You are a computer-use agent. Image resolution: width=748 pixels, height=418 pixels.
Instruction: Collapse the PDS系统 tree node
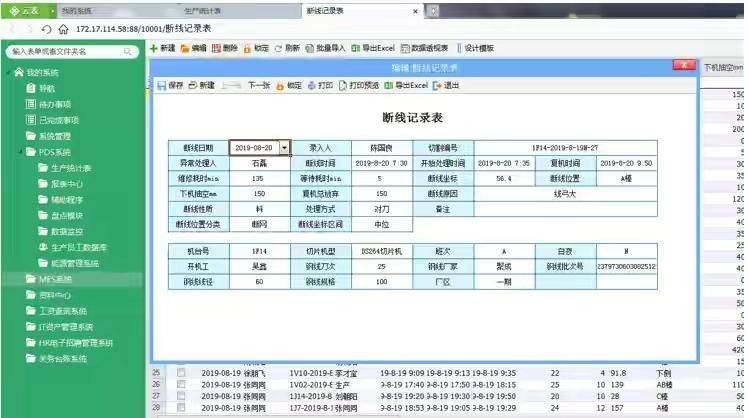(21, 152)
